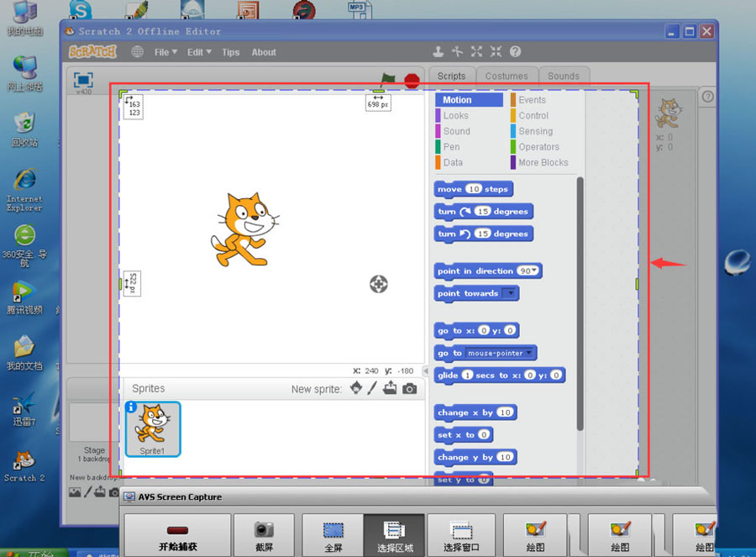Click the blocks palette vertical scrollbar
This screenshot has width=756, height=557.
[580, 304]
